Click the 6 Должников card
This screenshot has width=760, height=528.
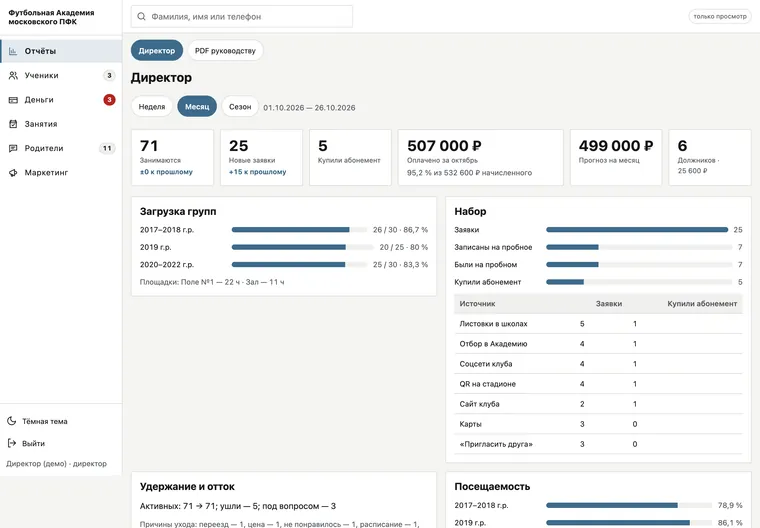click(x=710, y=157)
